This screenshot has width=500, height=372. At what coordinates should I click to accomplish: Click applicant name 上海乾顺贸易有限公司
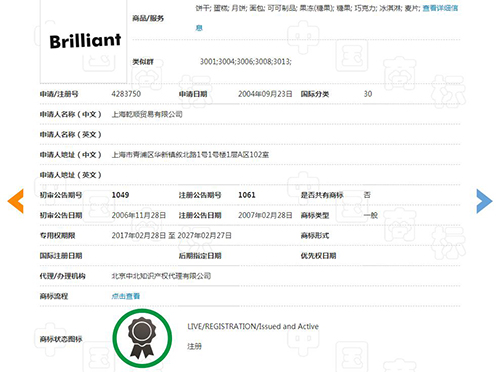click(147, 114)
